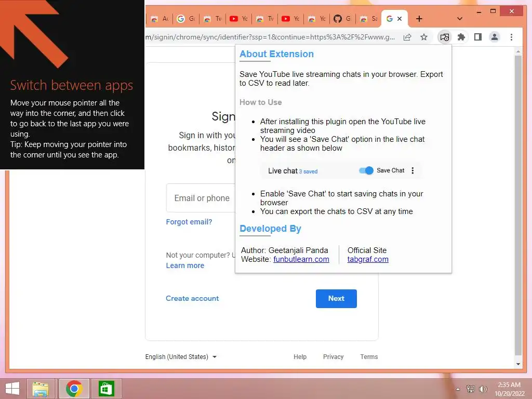Show hidden system tray icons
This screenshot has height=399, width=532.
pos(458,389)
